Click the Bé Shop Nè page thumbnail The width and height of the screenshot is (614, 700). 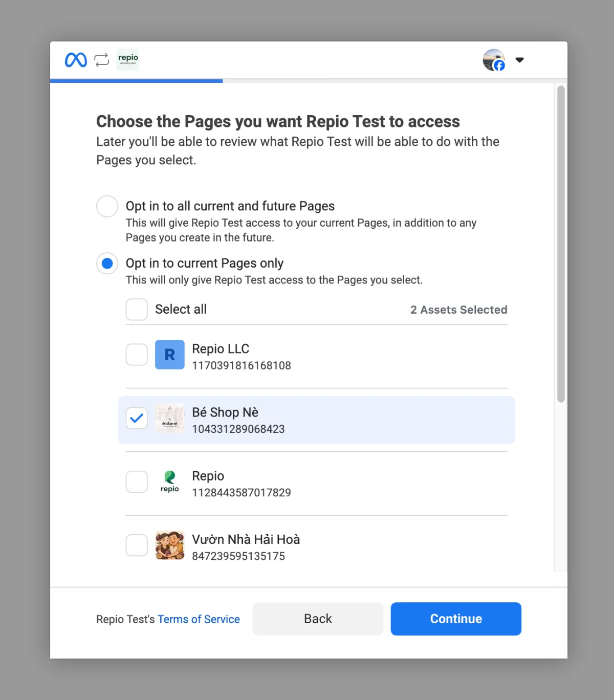tap(170, 418)
